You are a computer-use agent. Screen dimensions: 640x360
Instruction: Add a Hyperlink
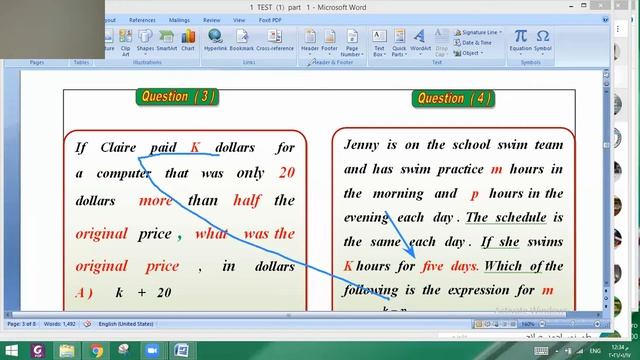tap(215, 40)
